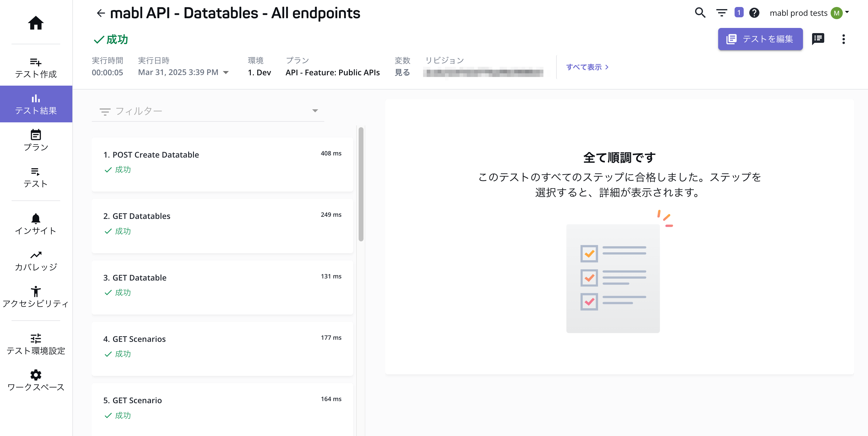Screen dimensions: 868x436
Task: Select step 1. POST Create Datatable
Action: pyautogui.click(x=222, y=165)
